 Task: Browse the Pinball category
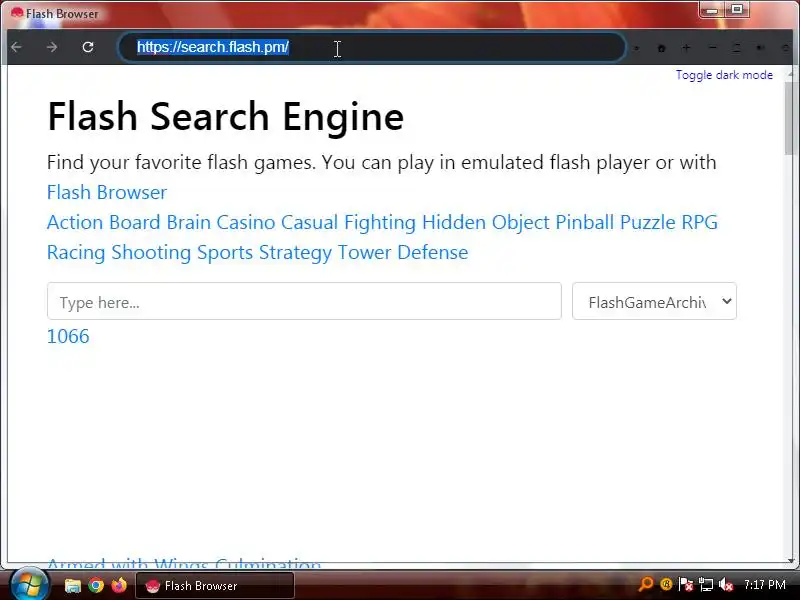pos(585,222)
